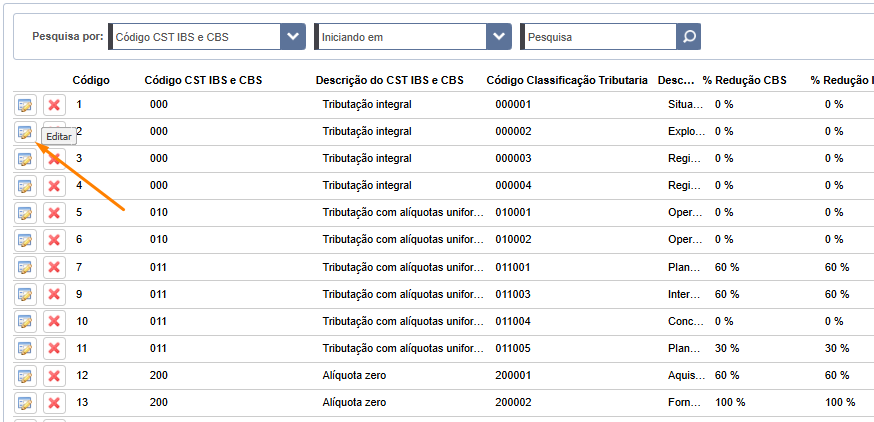Sort by '% Redução CBS' column header

(x=744, y=79)
